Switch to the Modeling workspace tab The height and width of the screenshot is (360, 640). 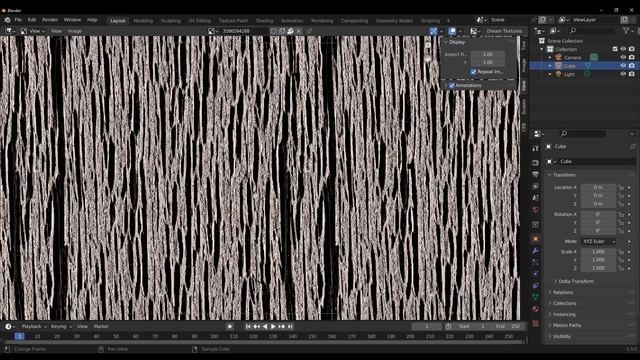coord(143,20)
